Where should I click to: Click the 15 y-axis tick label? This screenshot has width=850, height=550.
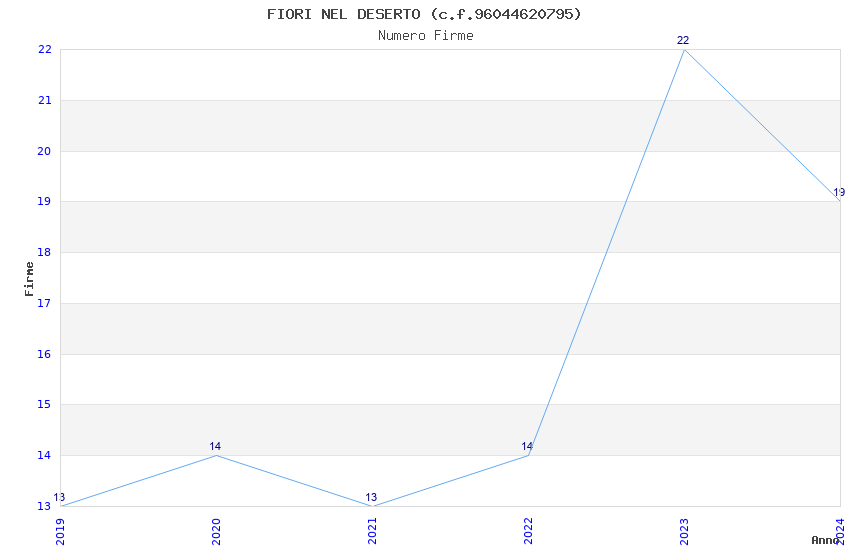point(44,404)
